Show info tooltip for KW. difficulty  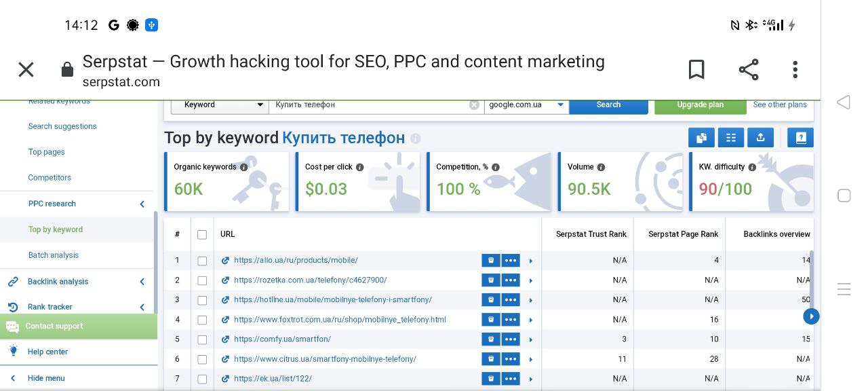coord(752,167)
